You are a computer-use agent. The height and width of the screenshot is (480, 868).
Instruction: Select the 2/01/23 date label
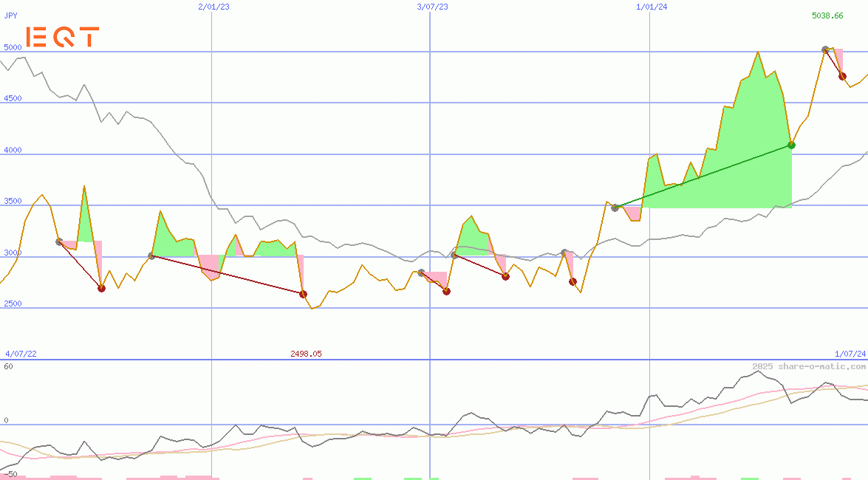coord(213,7)
